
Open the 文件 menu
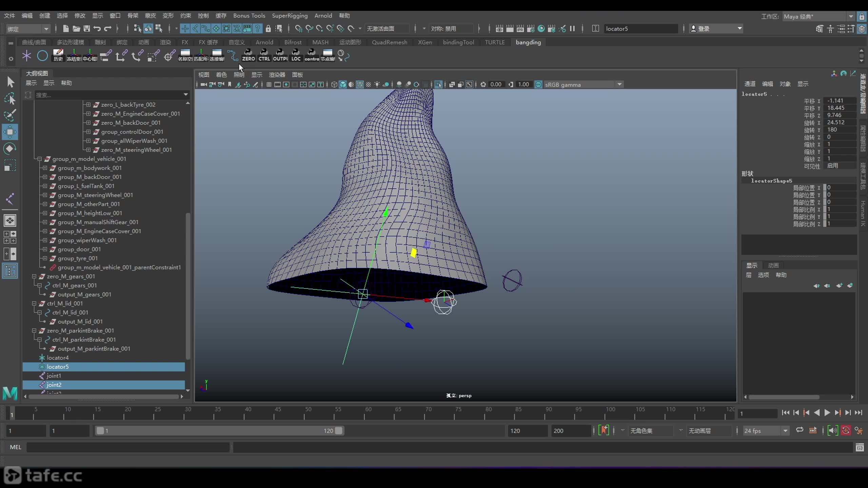coord(9,16)
